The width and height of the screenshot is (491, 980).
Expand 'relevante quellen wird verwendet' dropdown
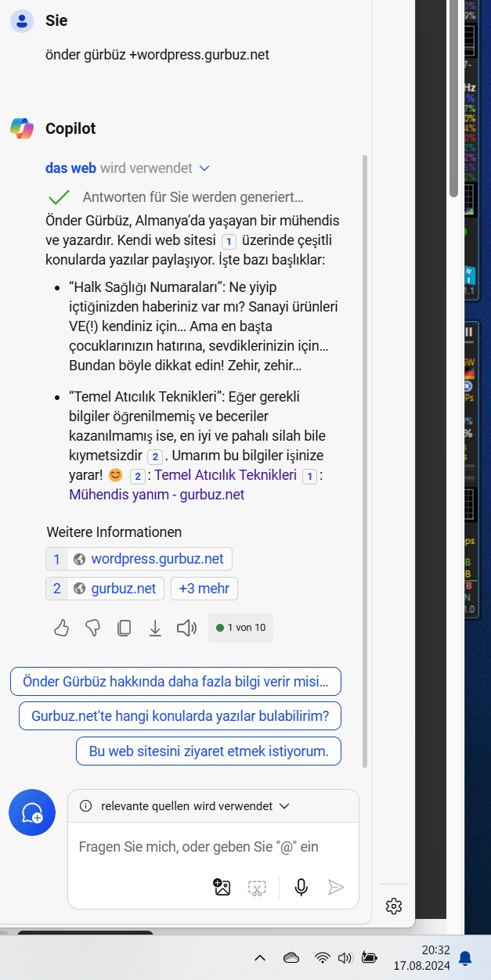[x=284, y=805]
